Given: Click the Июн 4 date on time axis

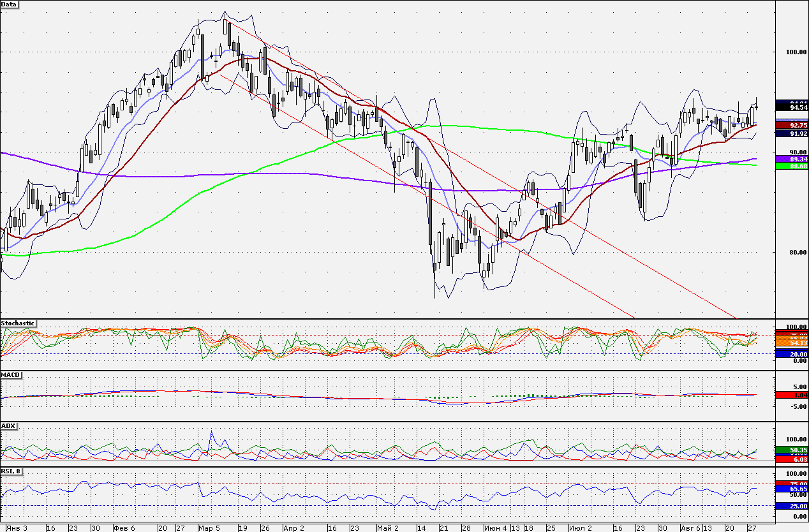Looking at the screenshot, I should [495, 528].
